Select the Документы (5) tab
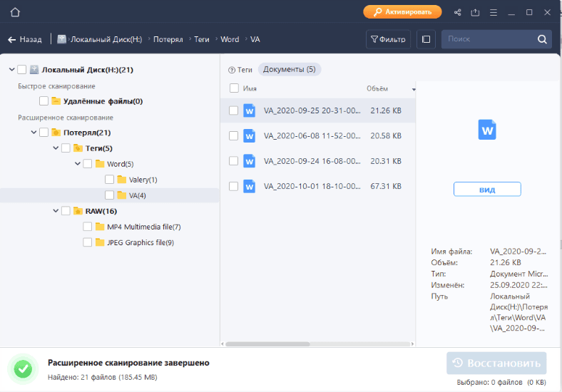 pos(289,69)
